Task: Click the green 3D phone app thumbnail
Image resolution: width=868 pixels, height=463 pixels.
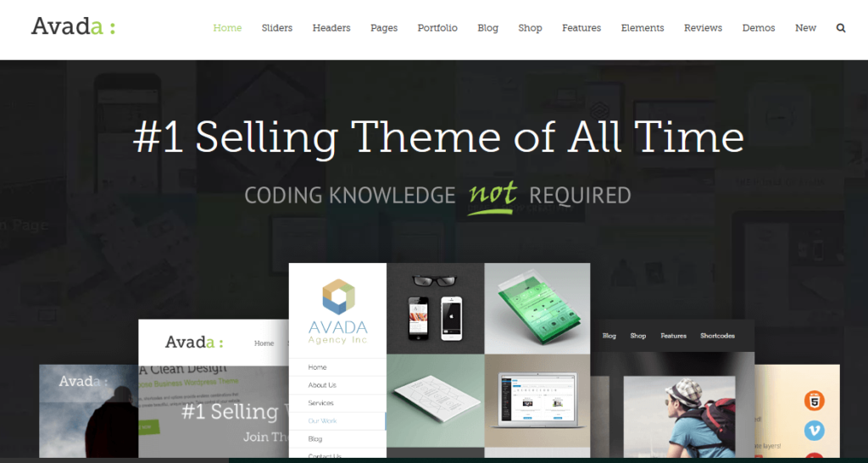Action: point(537,309)
